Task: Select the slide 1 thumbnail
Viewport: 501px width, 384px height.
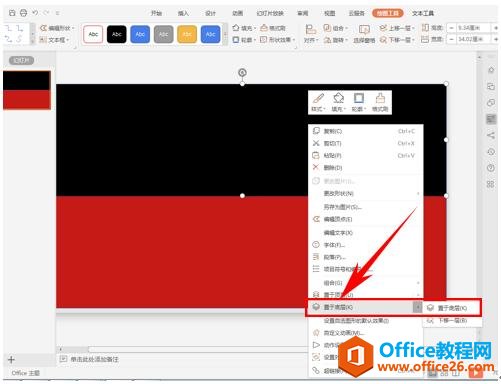Action: click(27, 90)
